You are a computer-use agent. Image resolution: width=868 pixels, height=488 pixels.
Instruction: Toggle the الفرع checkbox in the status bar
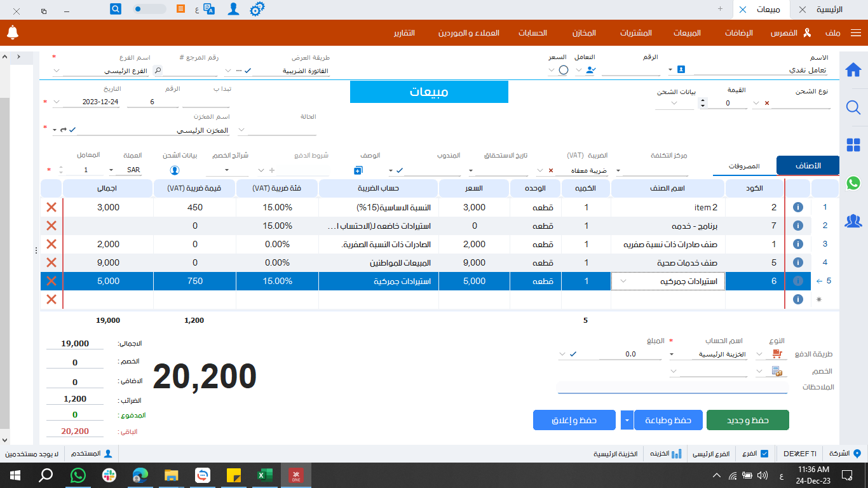tap(764, 454)
